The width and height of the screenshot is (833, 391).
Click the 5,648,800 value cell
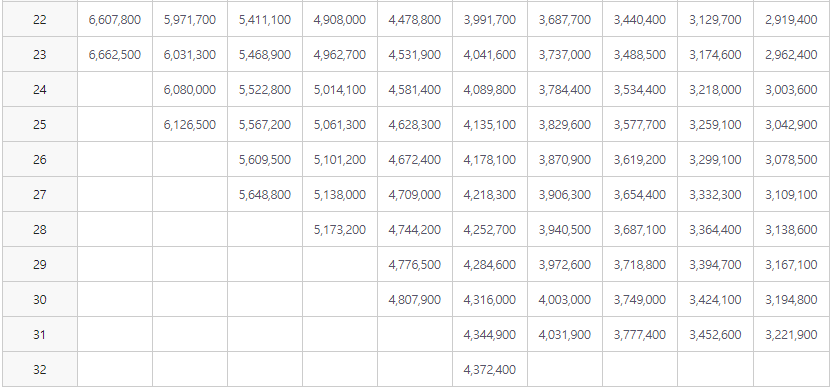tap(265, 195)
